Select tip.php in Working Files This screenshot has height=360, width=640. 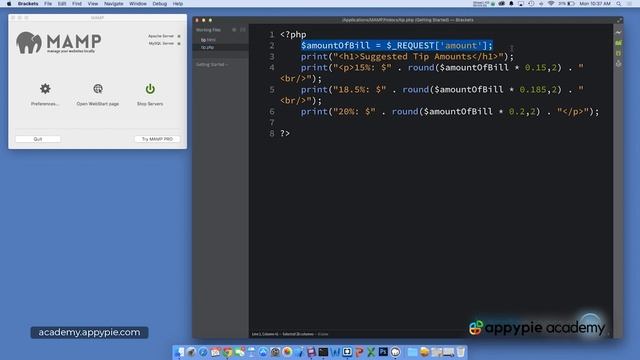pyautogui.click(x=220, y=47)
